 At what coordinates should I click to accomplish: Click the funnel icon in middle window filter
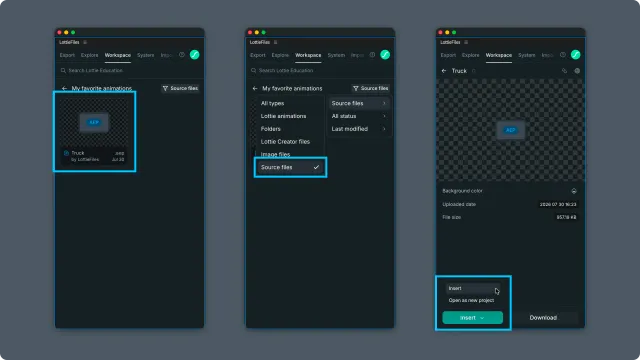pos(356,88)
